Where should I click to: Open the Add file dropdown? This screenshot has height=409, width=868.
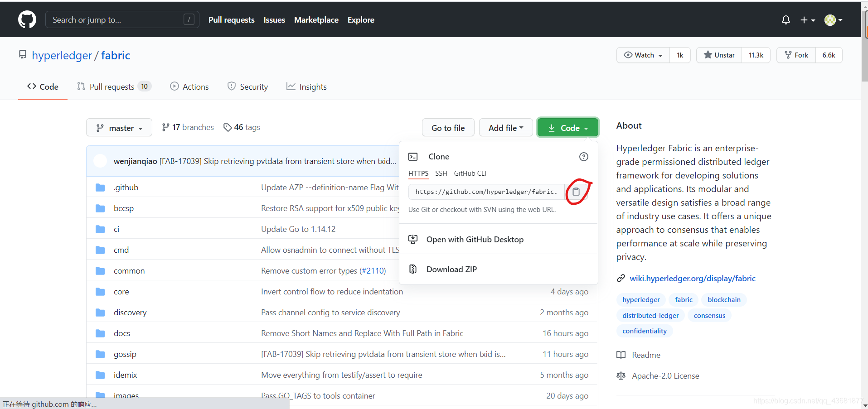[x=506, y=128]
